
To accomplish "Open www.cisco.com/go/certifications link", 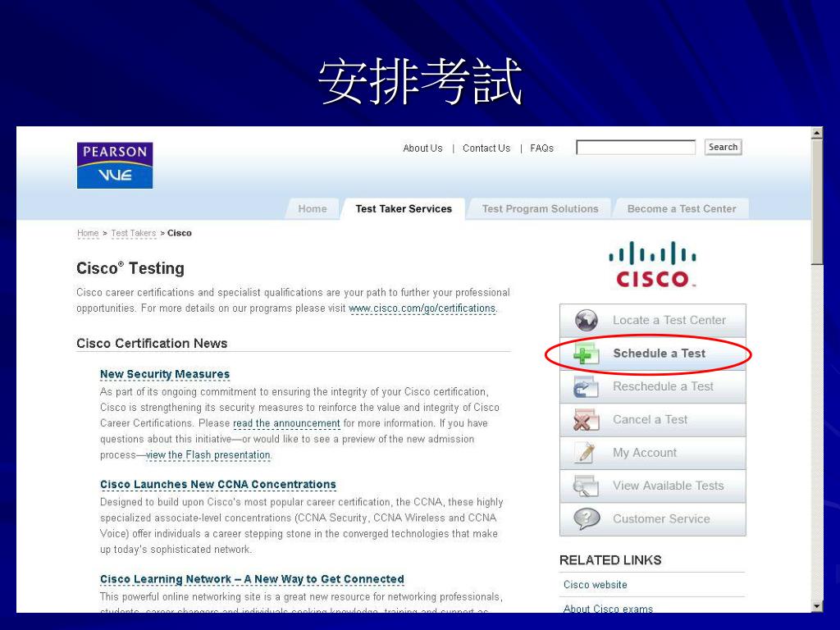I will (x=422, y=308).
